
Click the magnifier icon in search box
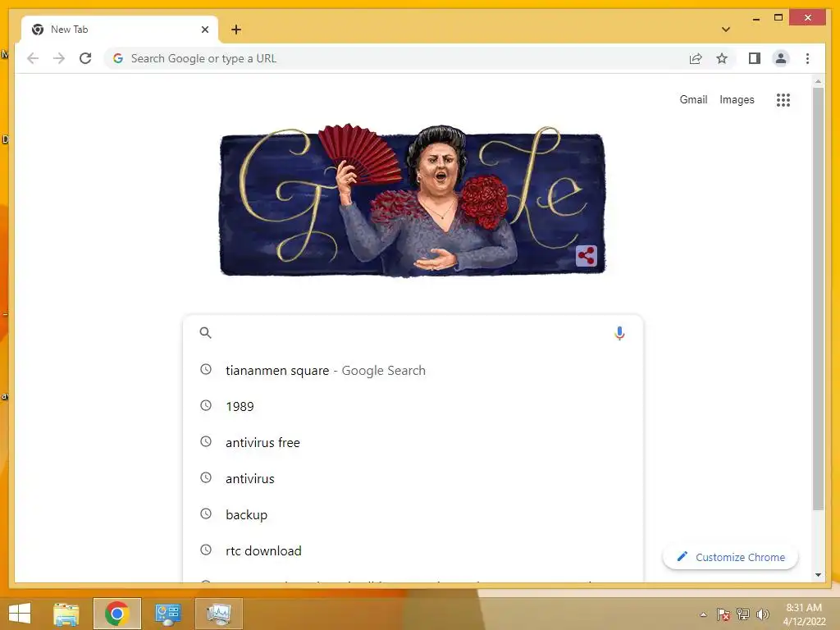[x=205, y=333]
